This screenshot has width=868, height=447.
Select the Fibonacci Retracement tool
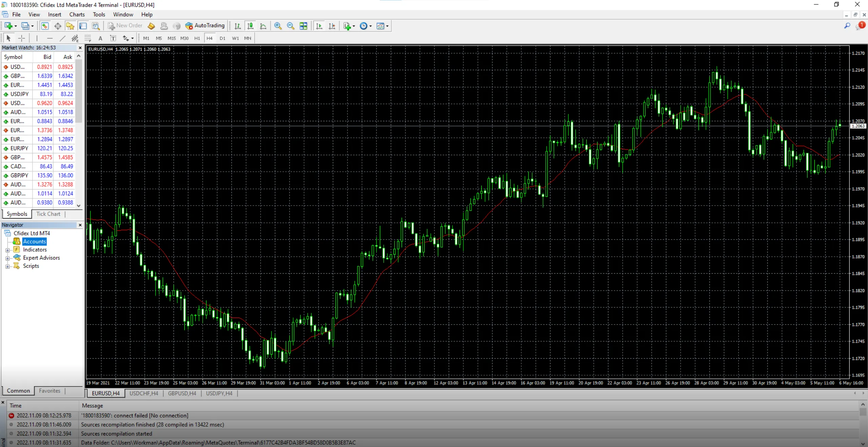click(88, 38)
